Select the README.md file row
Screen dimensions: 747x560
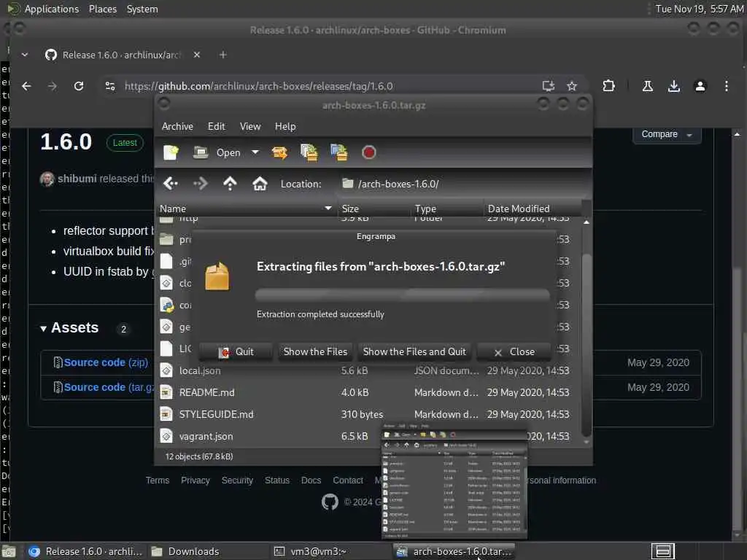pyautogui.click(x=368, y=392)
